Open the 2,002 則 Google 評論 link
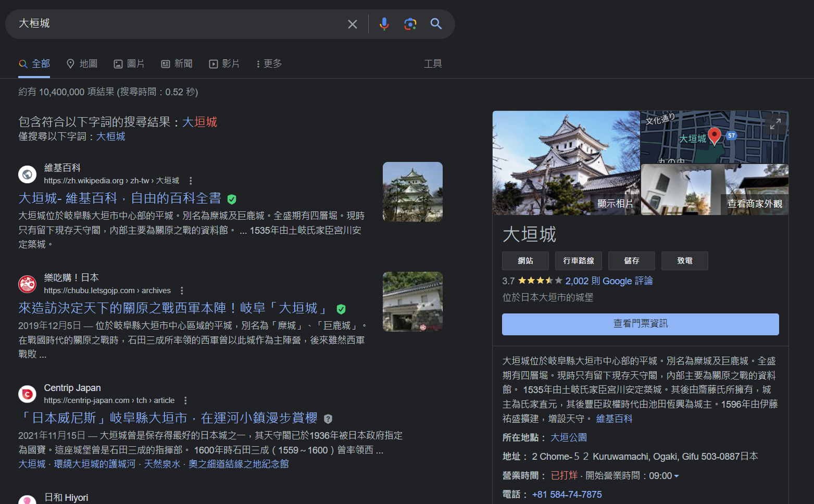Viewport: 814px width, 504px height. [x=609, y=281]
